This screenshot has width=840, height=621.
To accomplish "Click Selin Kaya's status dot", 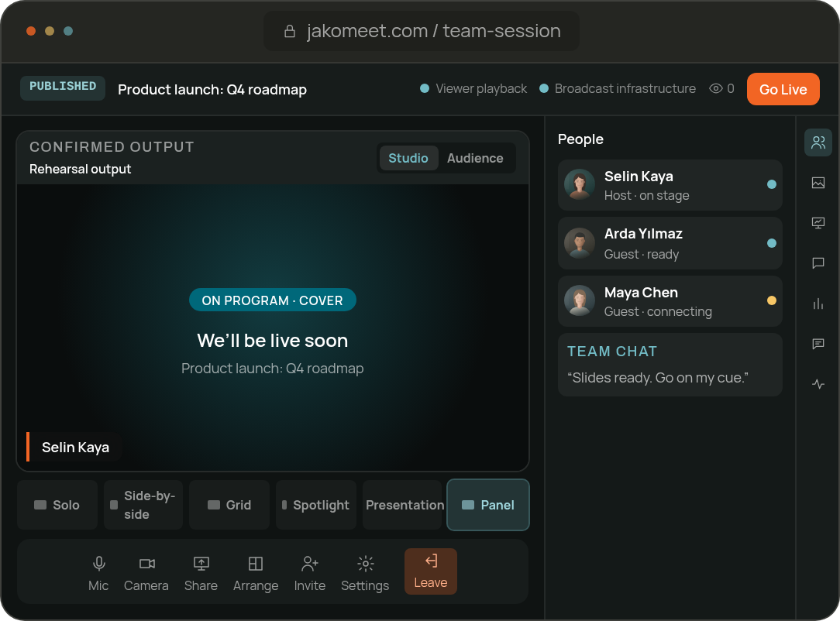I will tap(772, 184).
